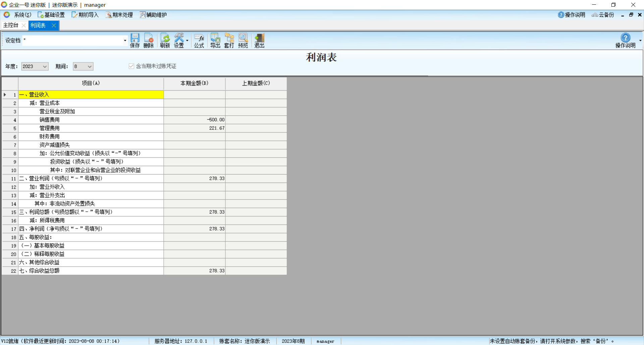This screenshot has width=644, height=345.
Task: Expand the 期间 period dropdown
Action: pos(90,66)
